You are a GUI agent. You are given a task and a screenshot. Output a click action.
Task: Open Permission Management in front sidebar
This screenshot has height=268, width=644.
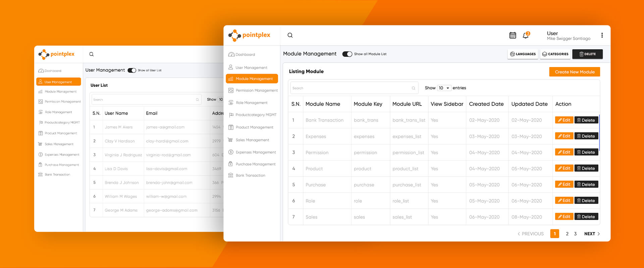point(256,90)
